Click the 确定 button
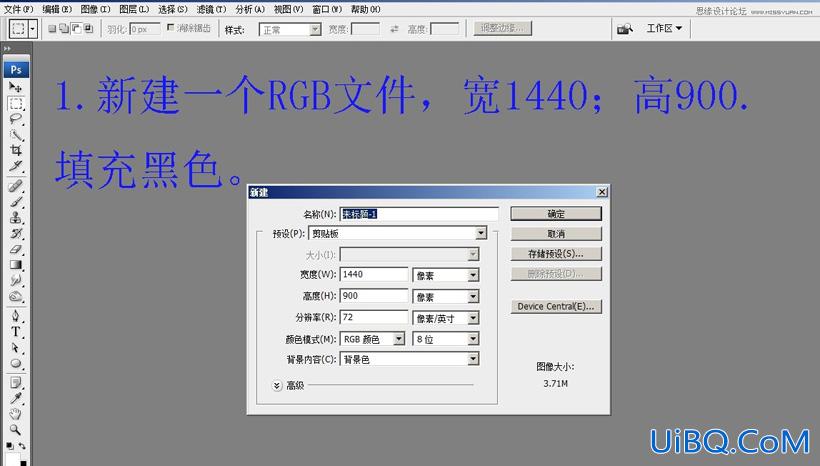 tap(556, 213)
